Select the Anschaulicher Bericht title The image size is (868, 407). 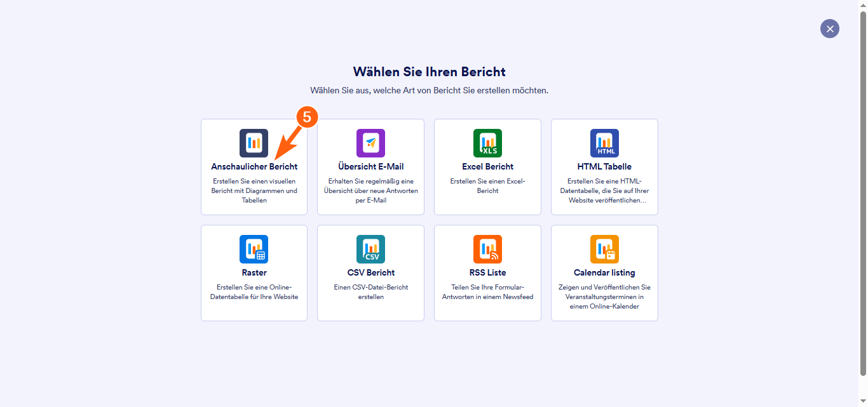click(254, 167)
